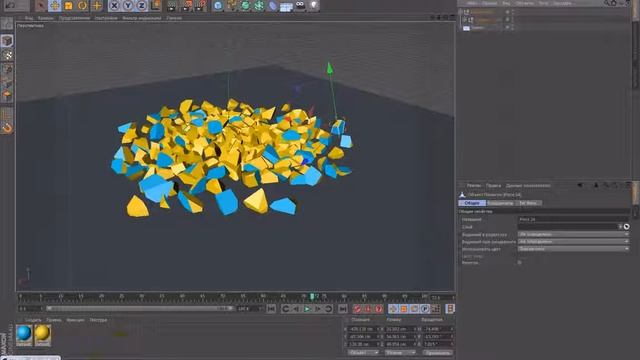Render to Picture Viewer
640x360 pixels.
[187, 5]
